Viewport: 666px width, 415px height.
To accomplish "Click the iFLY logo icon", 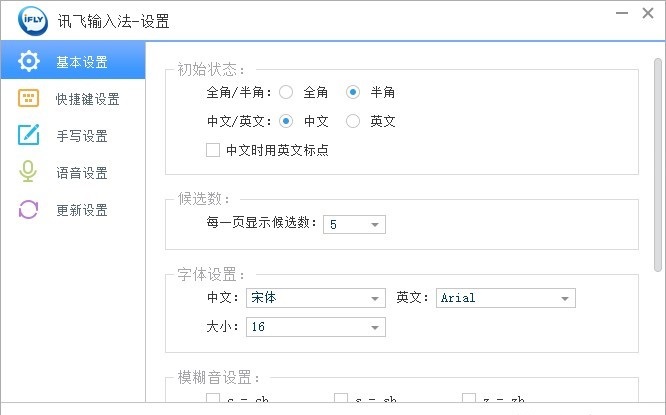I will (x=33, y=20).
